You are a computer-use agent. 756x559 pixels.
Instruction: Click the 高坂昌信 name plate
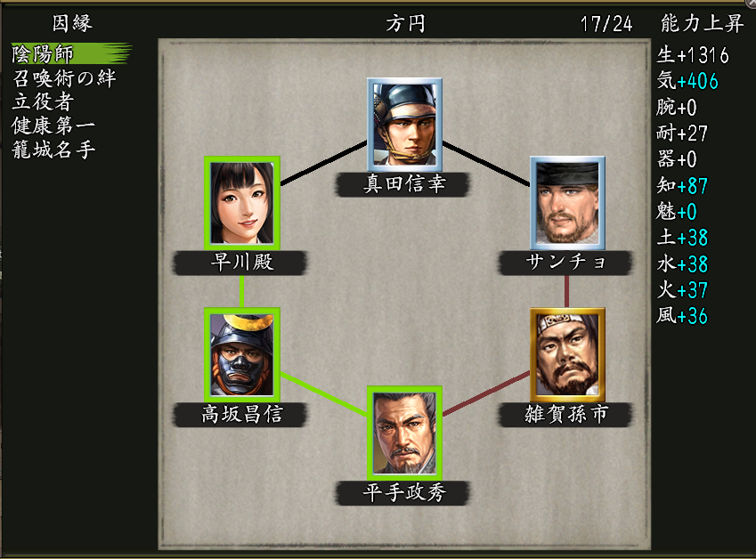240,415
